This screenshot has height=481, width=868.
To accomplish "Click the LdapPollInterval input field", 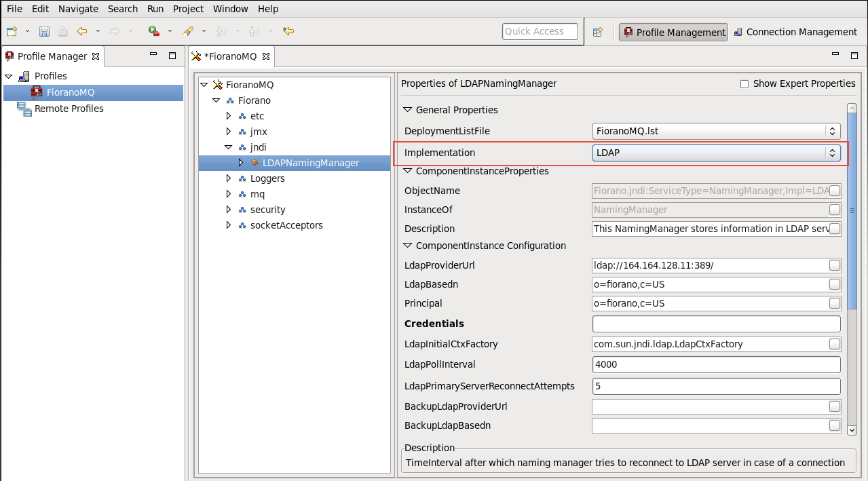I will tap(717, 364).
